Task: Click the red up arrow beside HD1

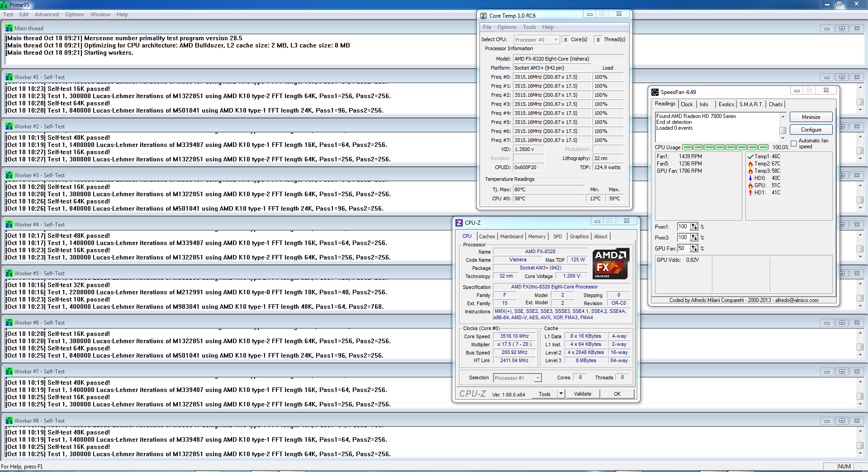Action: [x=750, y=193]
